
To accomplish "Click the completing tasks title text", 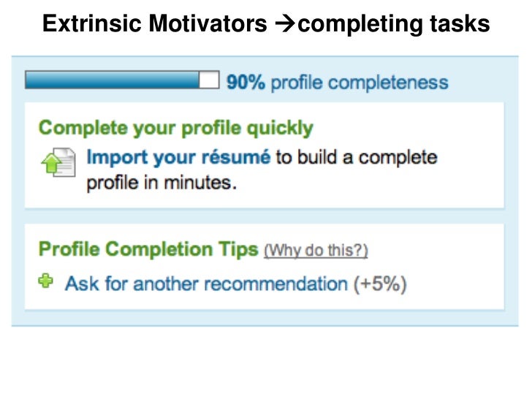I will pyautogui.click(x=394, y=24).
